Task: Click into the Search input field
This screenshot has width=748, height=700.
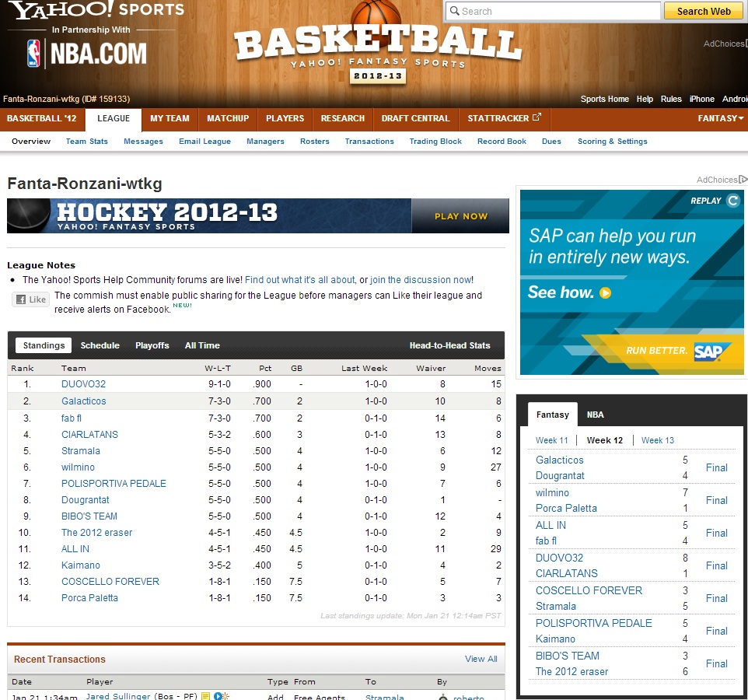Action: 554,11
